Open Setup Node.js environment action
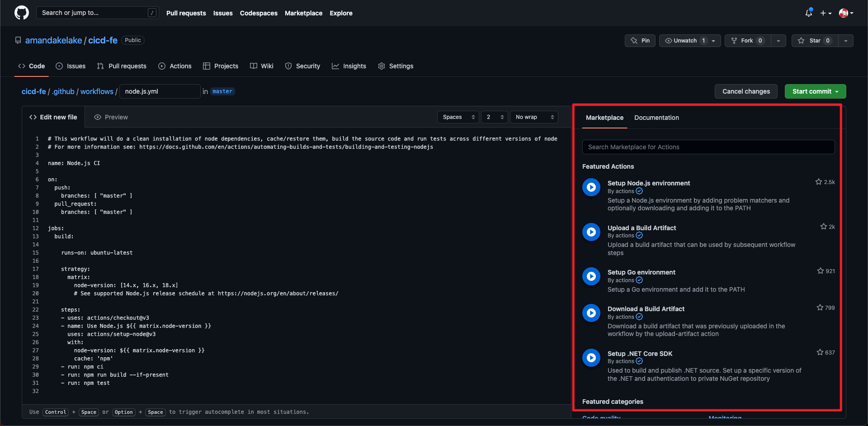This screenshot has width=868, height=426. pyautogui.click(x=649, y=183)
